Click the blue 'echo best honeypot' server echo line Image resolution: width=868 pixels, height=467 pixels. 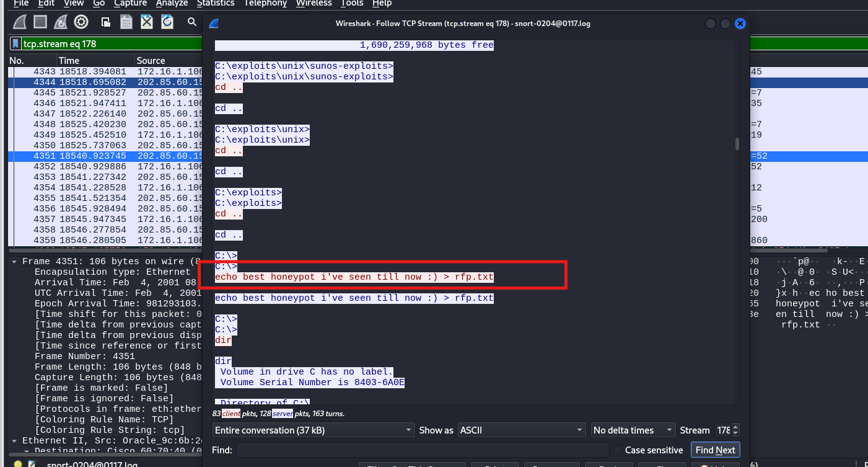[x=354, y=298]
